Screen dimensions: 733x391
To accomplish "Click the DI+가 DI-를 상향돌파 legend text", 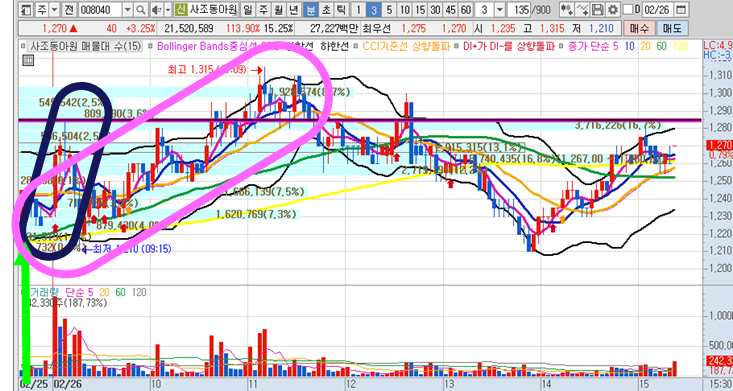I will (509, 46).
